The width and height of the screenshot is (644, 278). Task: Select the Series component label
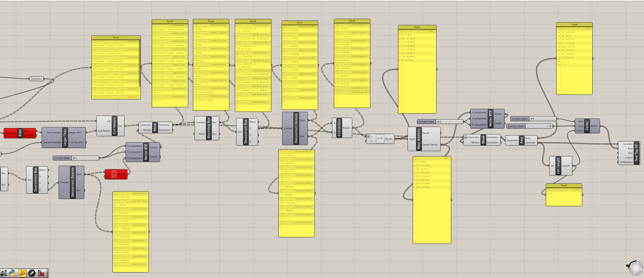point(587,126)
